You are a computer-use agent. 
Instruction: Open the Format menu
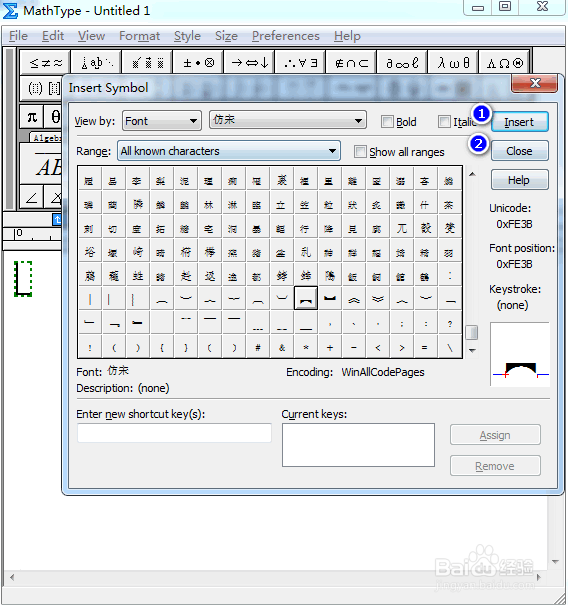point(139,36)
